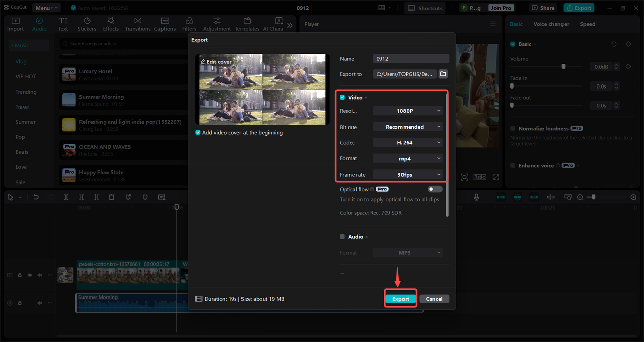Open the Menu dropdown in title bar
The height and width of the screenshot is (342, 644).
(x=46, y=8)
